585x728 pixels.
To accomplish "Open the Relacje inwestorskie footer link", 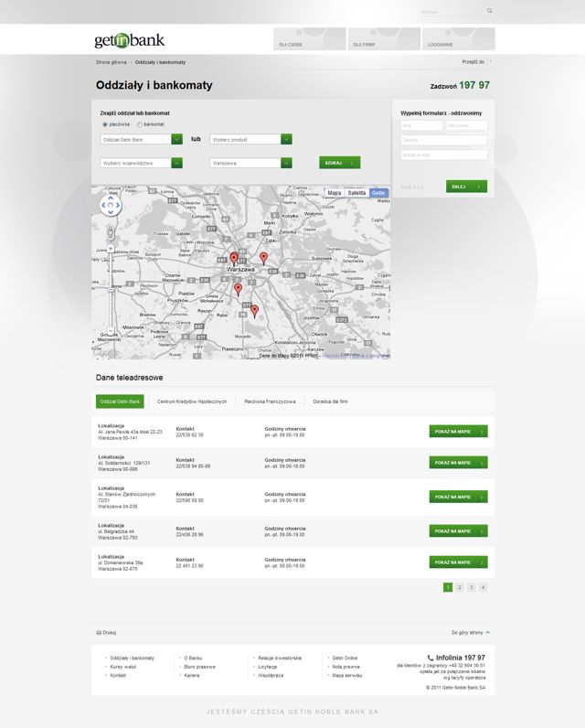I will click(x=280, y=658).
